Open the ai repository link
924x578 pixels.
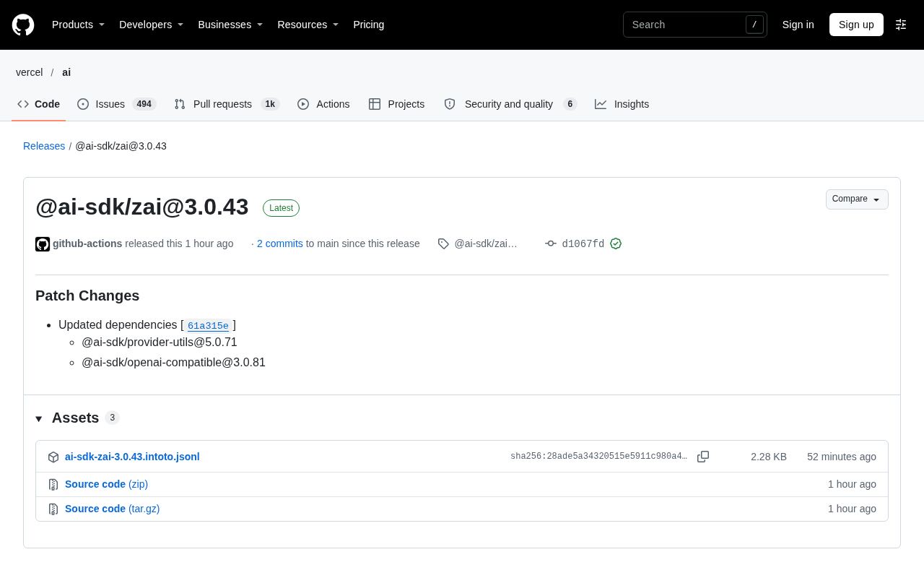(x=66, y=72)
